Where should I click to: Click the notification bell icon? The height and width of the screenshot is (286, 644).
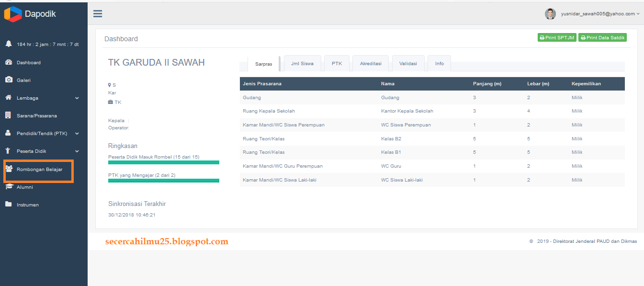9,44
